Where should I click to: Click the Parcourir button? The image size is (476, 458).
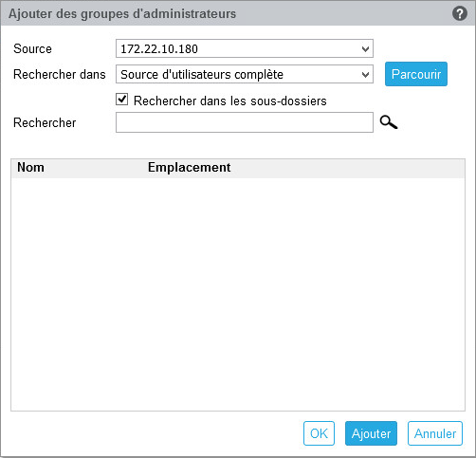(x=416, y=74)
